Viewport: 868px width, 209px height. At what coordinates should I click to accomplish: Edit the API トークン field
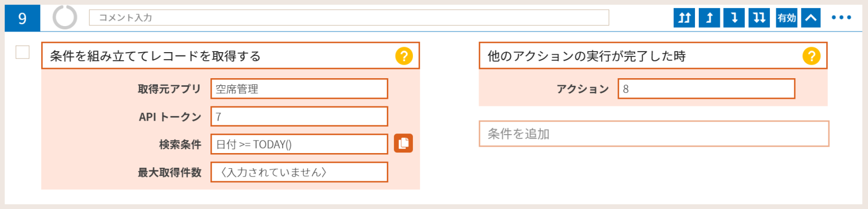299,117
